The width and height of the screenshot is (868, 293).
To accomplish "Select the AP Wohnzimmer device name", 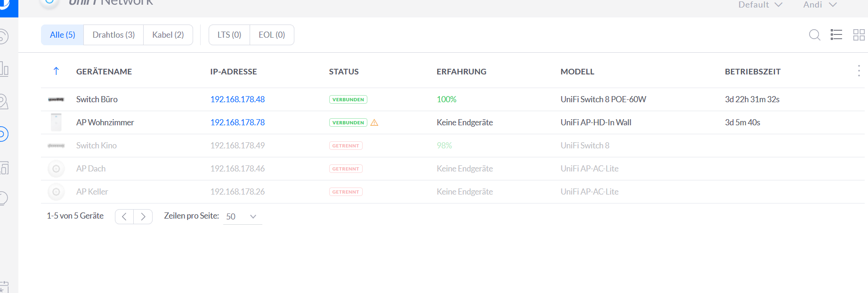I will click(x=105, y=122).
